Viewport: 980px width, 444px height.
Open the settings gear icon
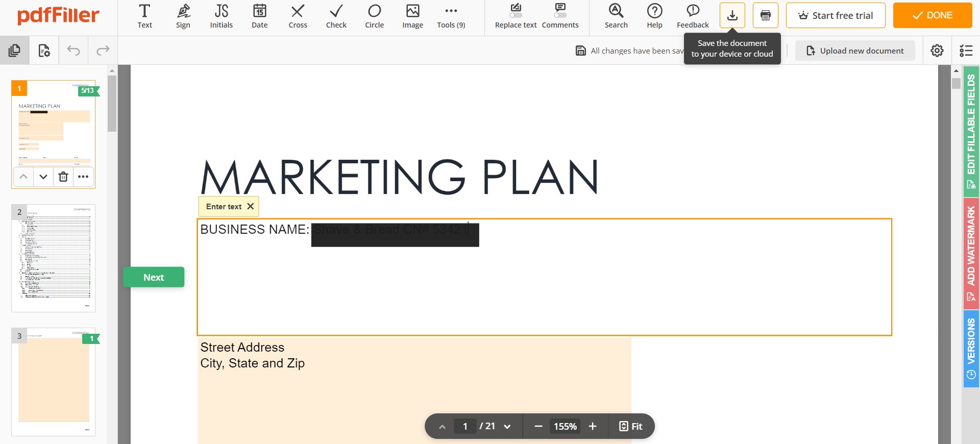937,51
